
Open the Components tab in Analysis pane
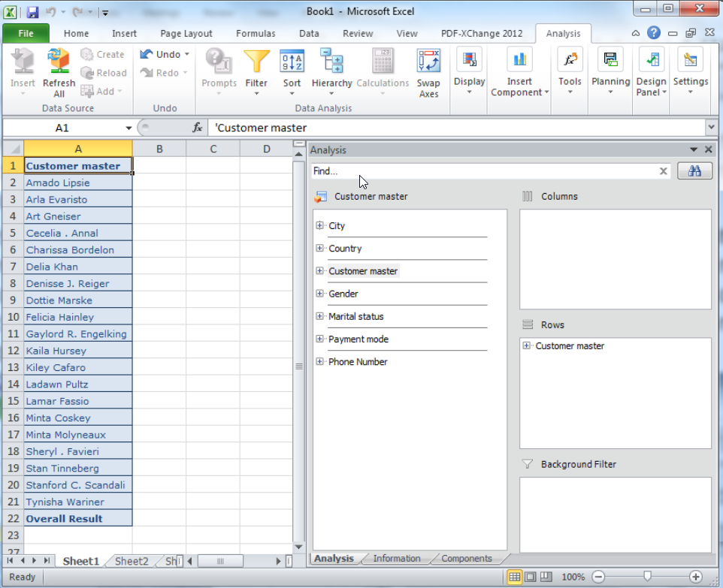[x=467, y=558]
